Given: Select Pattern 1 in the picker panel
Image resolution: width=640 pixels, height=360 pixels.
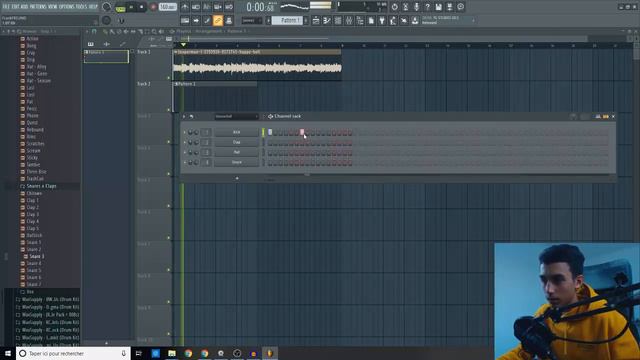Looking at the screenshot, I should pyautogui.click(x=106, y=56).
